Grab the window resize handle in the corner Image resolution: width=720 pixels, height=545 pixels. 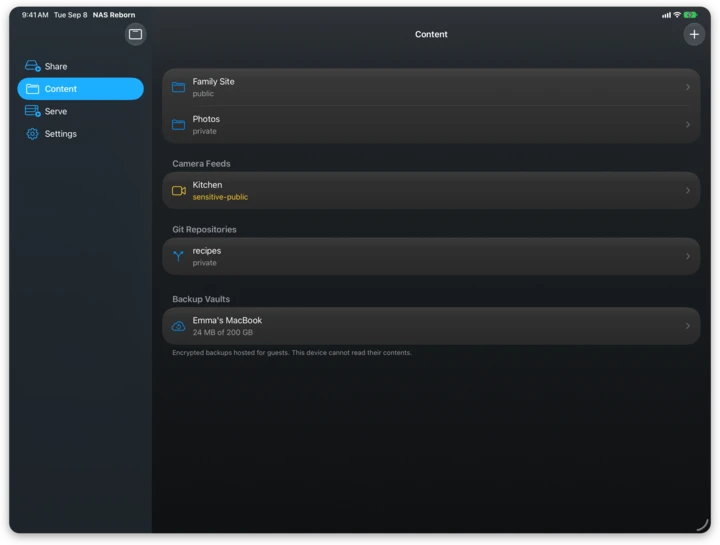click(703, 524)
